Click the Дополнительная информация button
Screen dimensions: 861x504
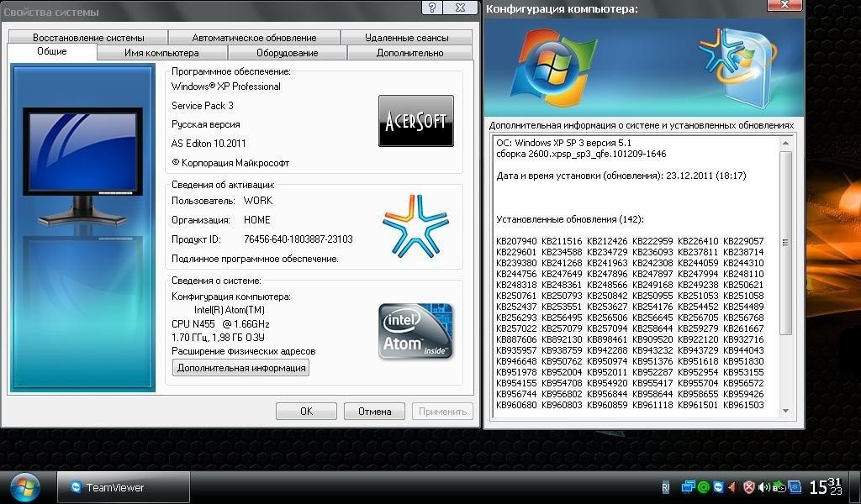tap(241, 367)
